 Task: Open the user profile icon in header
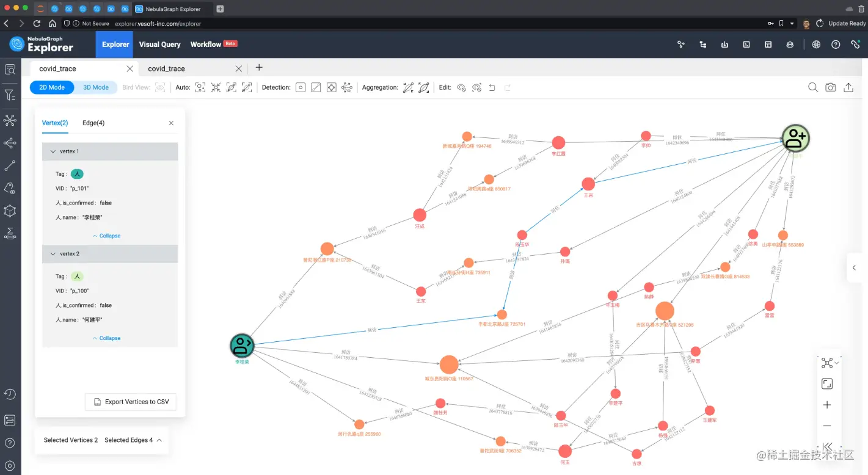[790, 45]
